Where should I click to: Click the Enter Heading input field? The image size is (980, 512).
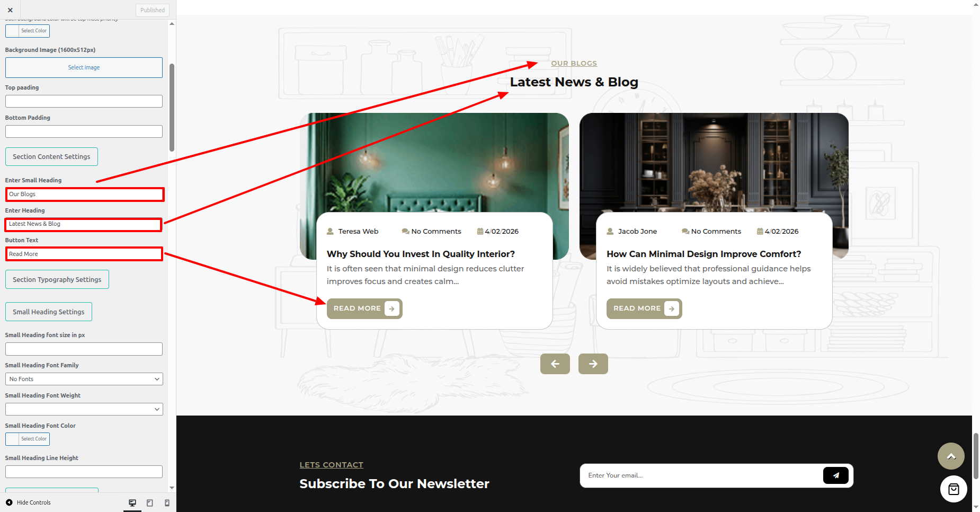click(83, 224)
